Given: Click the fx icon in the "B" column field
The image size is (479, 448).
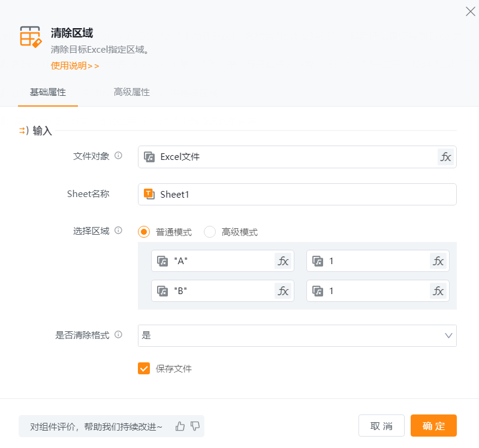Looking at the screenshot, I should (283, 290).
